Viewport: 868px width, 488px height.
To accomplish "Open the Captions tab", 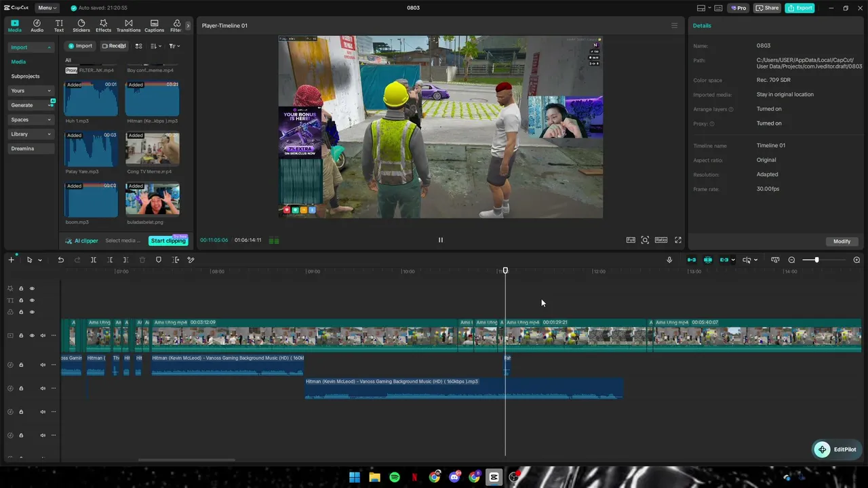I will coord(154,26).
